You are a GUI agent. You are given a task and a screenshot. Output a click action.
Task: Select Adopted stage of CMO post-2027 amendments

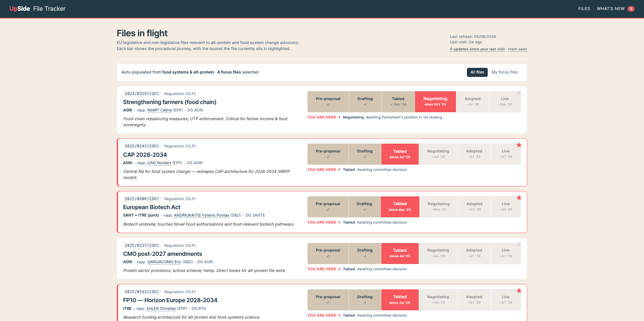point(474,254)
